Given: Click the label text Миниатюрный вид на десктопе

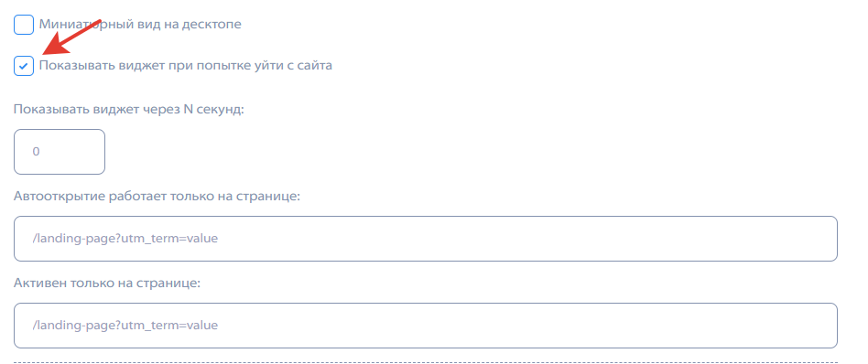Looking at the screenshot, I should [x=140, y=25].
